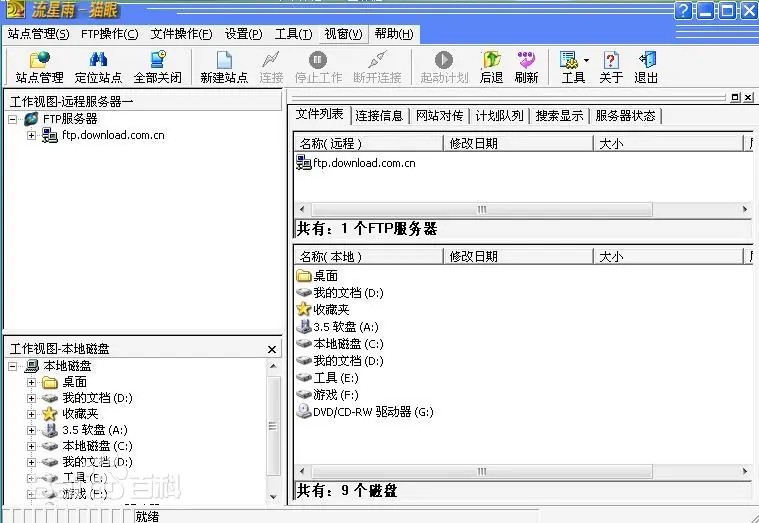Sort local list by 大小 header
This screenshot has height=523, width=759.
668,256
